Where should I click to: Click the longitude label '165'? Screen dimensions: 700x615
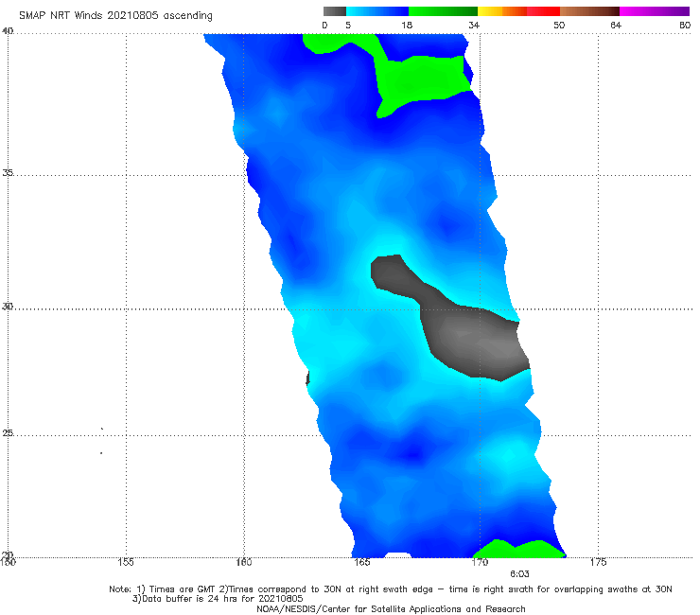click(x=361, y=562)
